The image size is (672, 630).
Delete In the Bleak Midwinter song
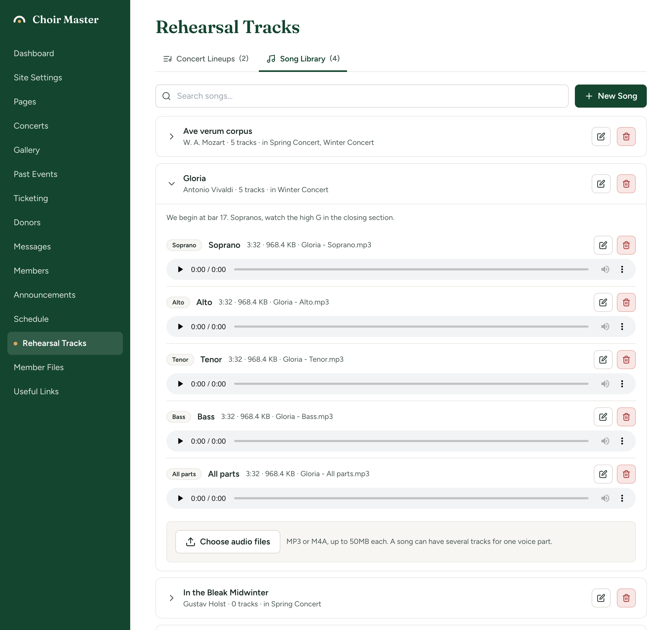(x=626, y=598)
